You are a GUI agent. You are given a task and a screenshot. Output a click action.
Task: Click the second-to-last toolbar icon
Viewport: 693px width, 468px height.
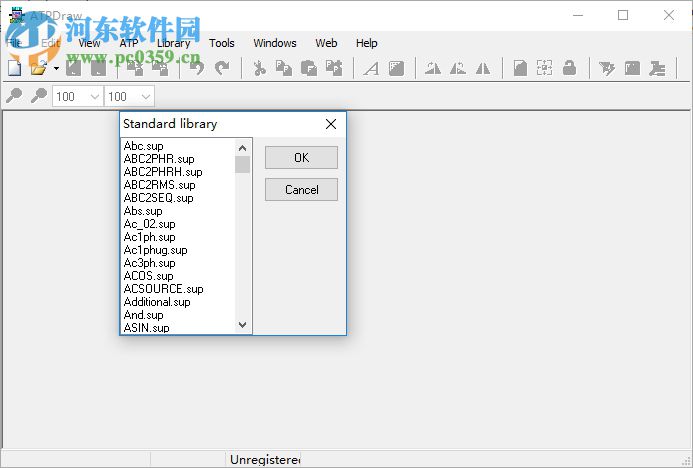pyautogui.click(x=632, y=68)
